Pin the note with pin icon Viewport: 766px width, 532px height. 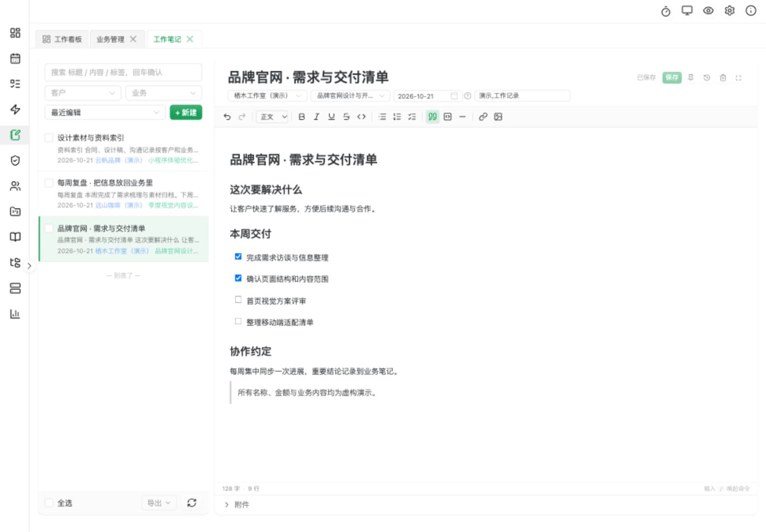pos(690,78)
